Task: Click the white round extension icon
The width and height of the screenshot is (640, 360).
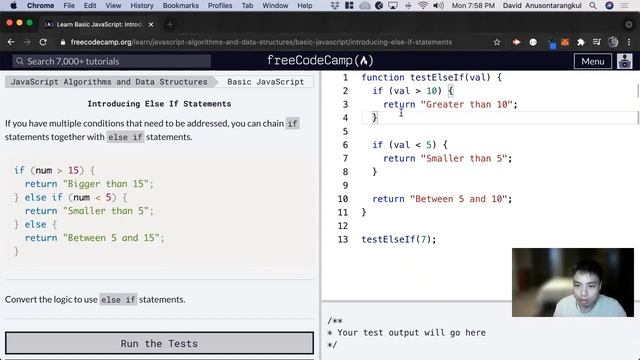Action: click(x=533, y=42)
